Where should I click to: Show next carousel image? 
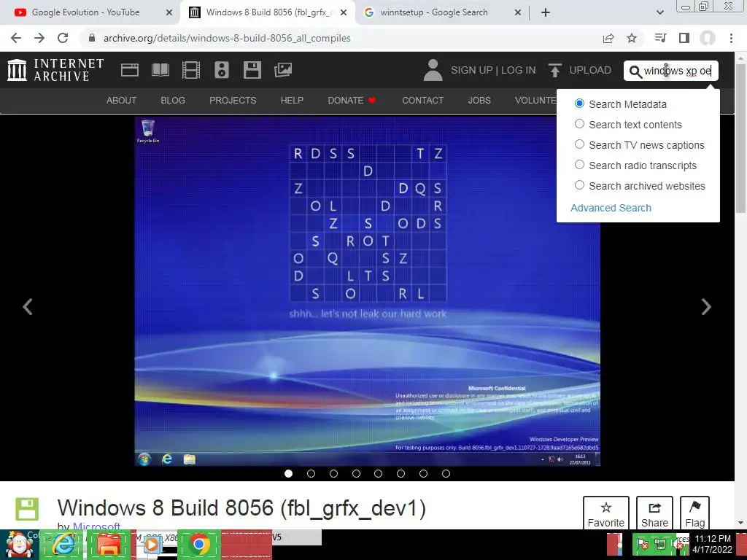point(706,307)
